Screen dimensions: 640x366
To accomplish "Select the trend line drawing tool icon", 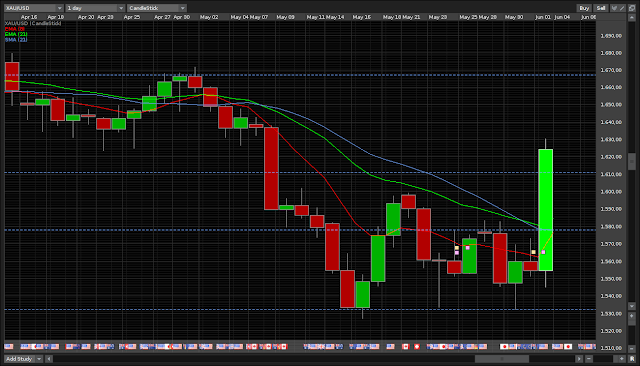I will point(622,8).
